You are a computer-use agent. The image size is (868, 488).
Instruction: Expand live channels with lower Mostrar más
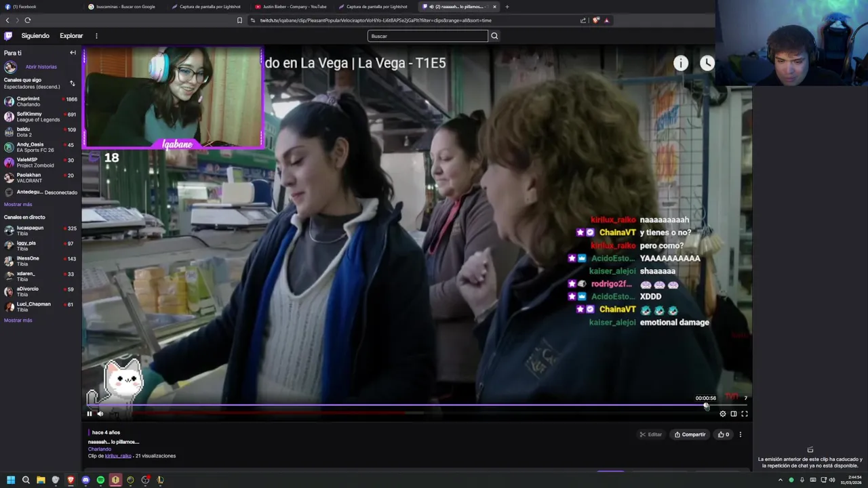(18, 320)
